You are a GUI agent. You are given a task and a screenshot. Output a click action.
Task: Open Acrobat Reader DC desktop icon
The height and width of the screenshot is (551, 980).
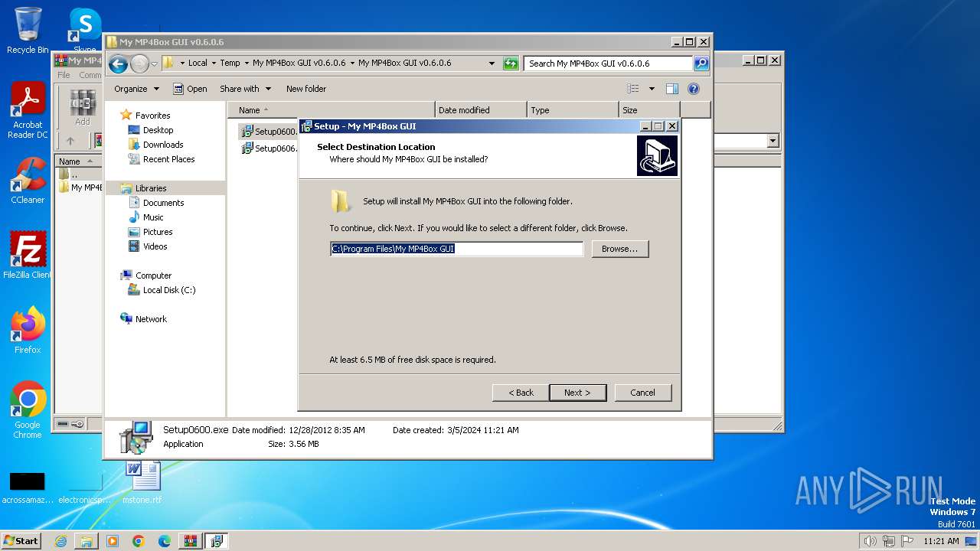(28, 110)
